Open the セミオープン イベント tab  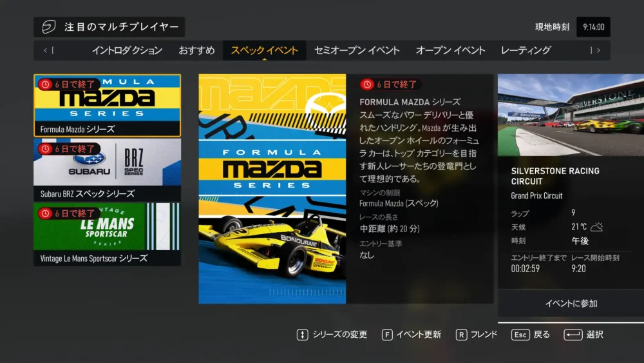click(x=357, y=50)
